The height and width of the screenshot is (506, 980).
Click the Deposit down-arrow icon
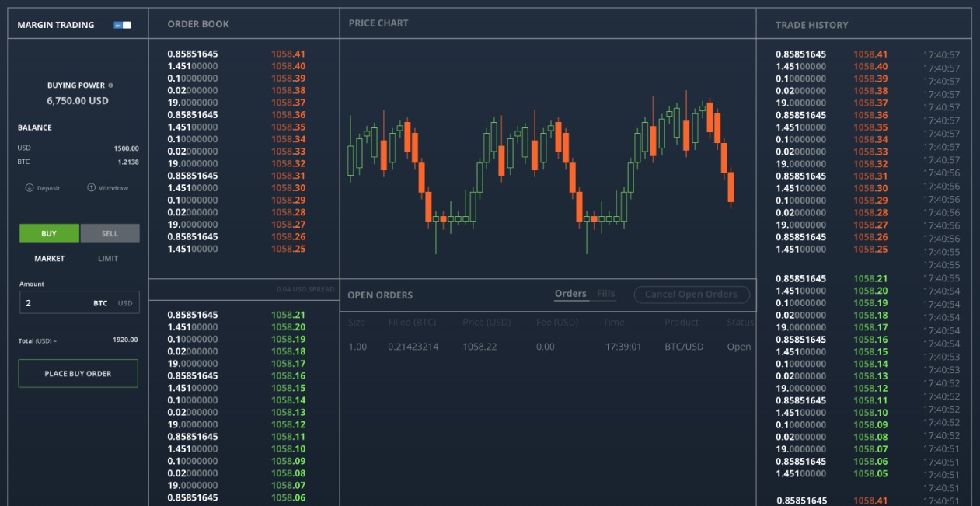point(30,188)
